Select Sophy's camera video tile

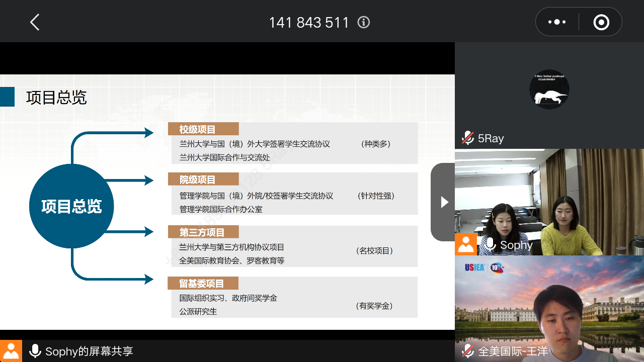pos(549,201)
